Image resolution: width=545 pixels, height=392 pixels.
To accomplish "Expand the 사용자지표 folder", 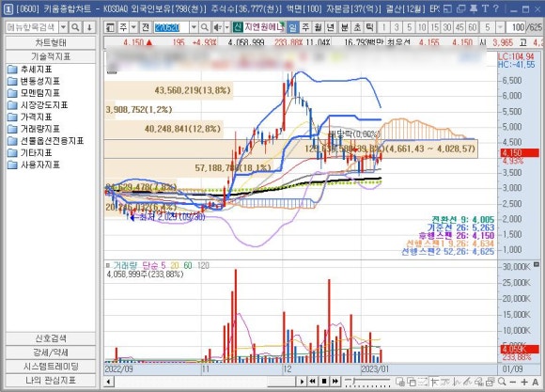I will pyautogui.click(x=34, y=165).
